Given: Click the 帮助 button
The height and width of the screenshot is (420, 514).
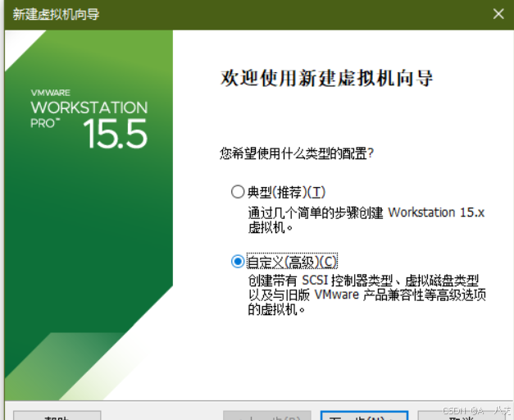Looking at the screenshot, I should pos(57,416).
